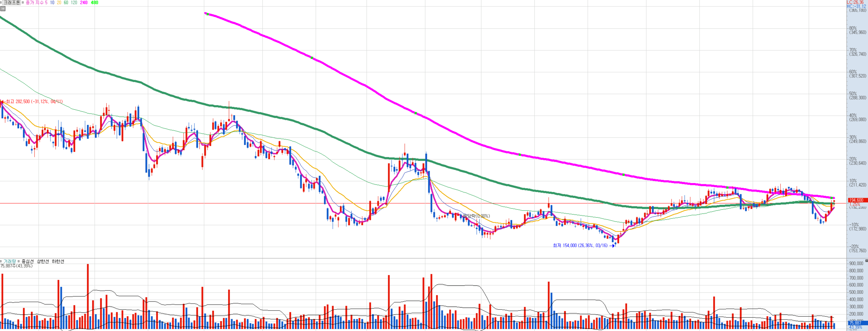
Task: Click the 최고 282,500 high price marker
Action: (x=34, y=101)
